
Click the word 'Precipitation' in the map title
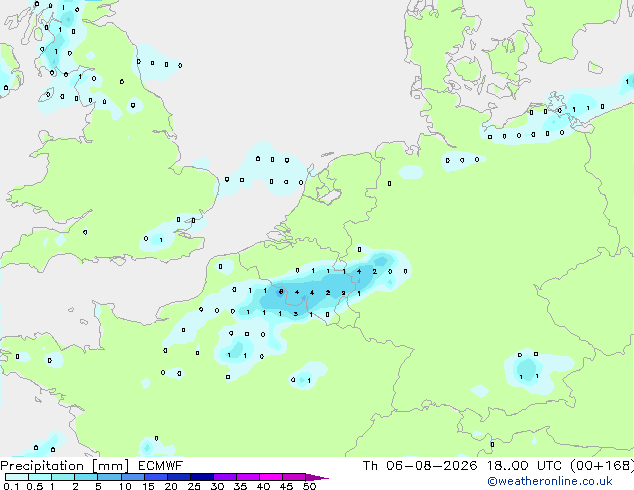click(42, 466)
